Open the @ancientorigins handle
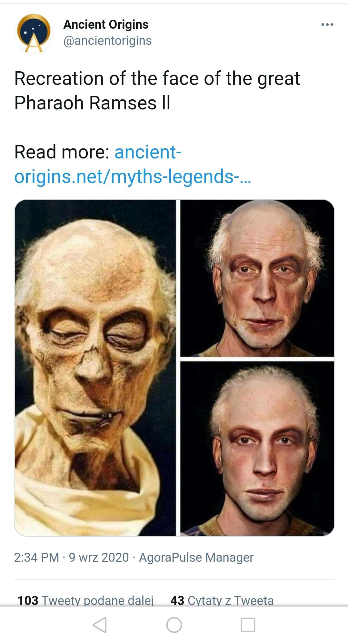This screenshot has height=644, width=348. 107,41
